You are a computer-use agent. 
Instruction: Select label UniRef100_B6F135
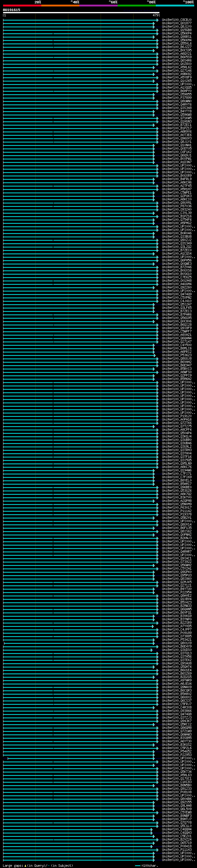point(177,528)
